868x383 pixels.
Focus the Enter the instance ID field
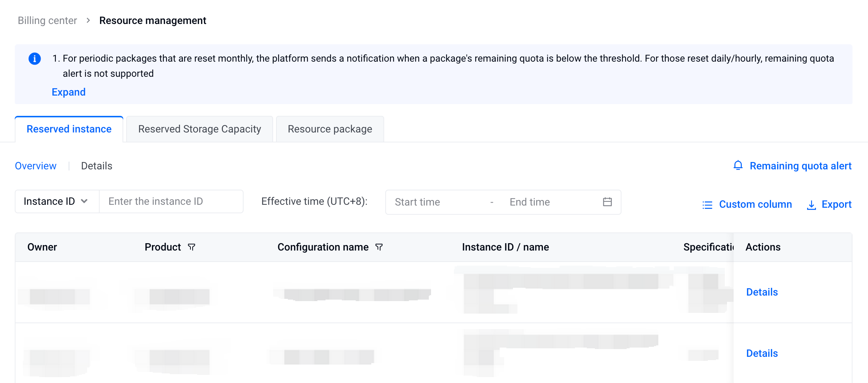pos(171,201)
